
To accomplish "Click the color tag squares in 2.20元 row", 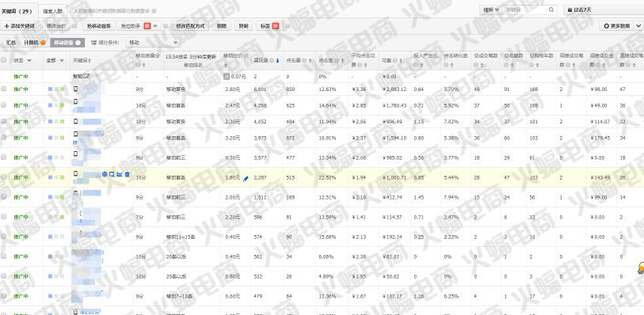I will point(56,217).
